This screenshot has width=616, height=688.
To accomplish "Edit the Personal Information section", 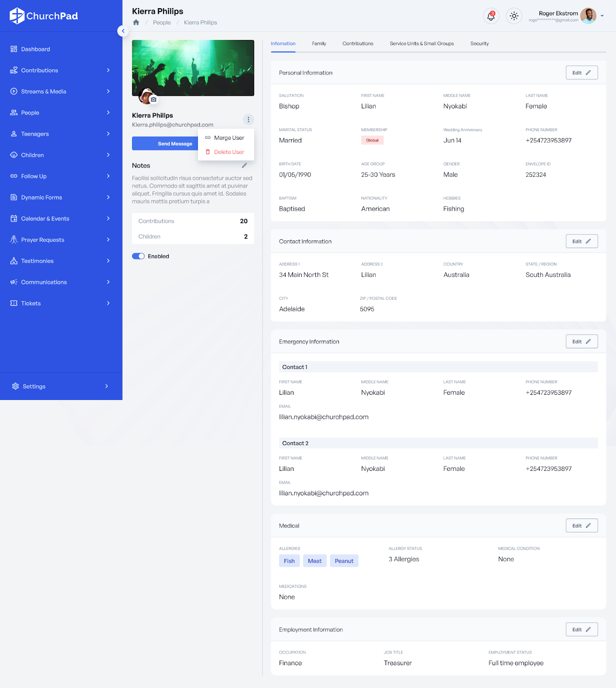I will [x=581, y=73].
